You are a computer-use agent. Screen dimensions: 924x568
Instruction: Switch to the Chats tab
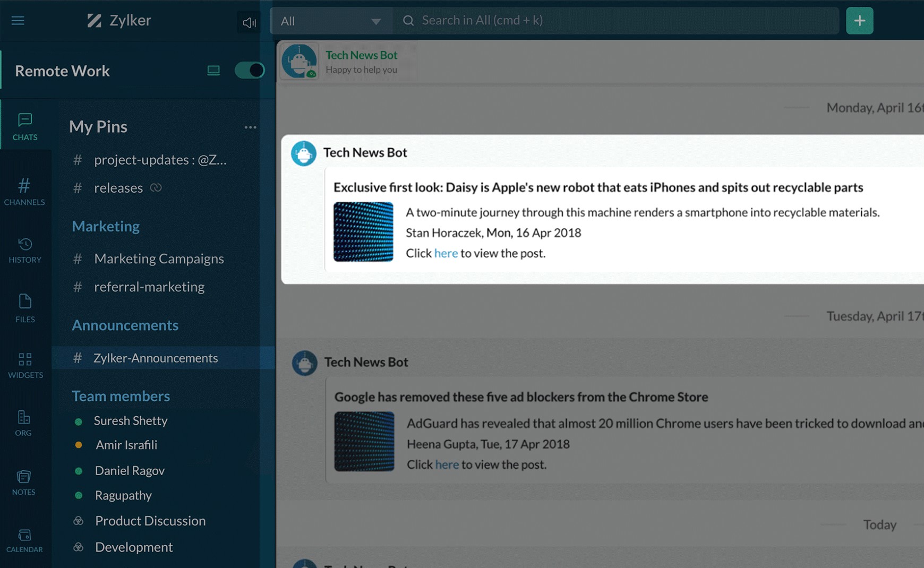point(25,126)
